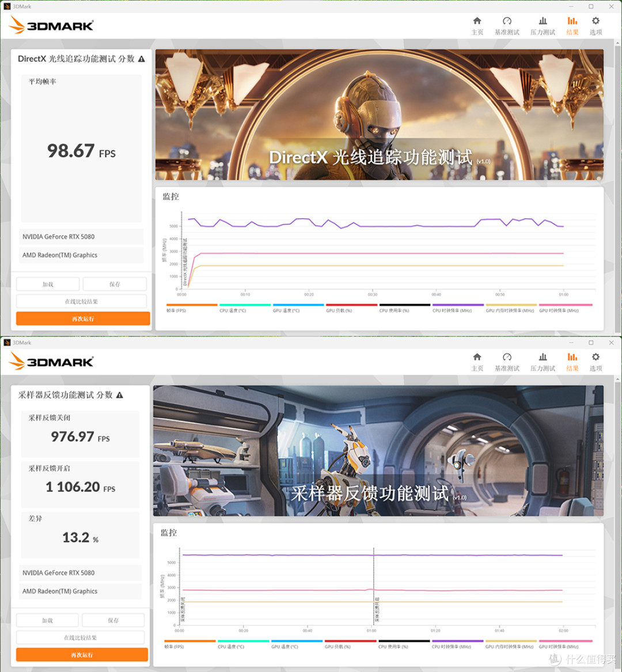Toggle GPU 负载 legend in top chart
Screen dimensions: 622x672
[351, 308]
